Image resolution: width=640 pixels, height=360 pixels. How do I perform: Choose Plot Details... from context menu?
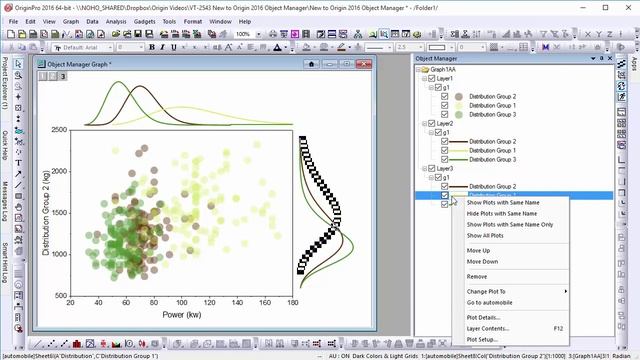(483, 317)
